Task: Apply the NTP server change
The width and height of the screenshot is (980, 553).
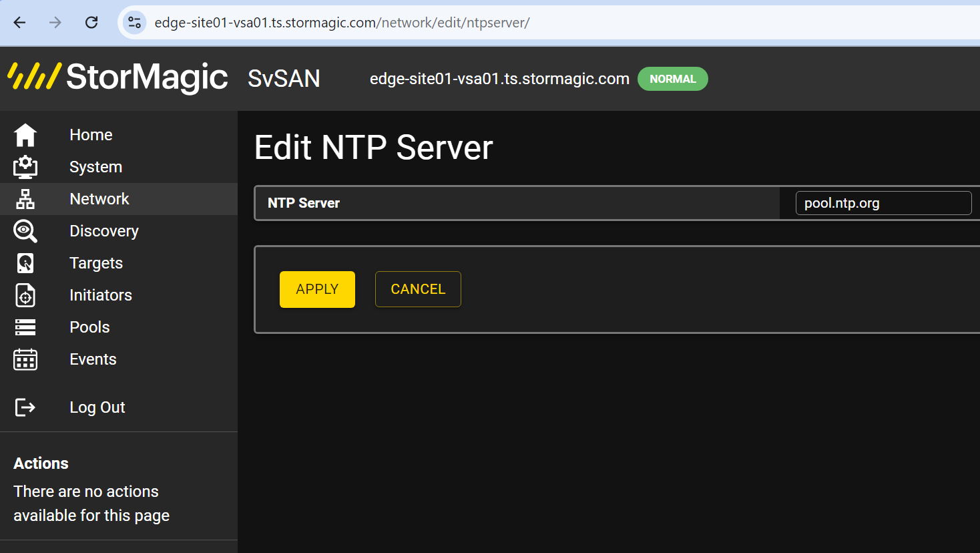Action: tap(317, 289)
